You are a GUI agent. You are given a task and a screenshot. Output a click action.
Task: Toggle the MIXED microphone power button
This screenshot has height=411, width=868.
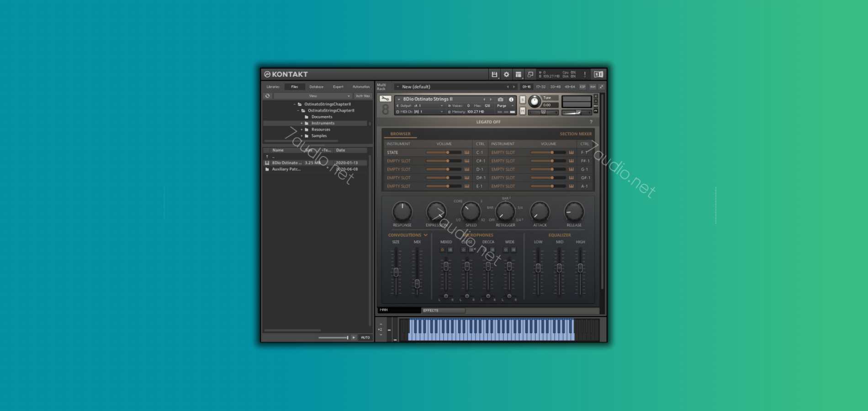pyautogui.click(x=442, y=250)
